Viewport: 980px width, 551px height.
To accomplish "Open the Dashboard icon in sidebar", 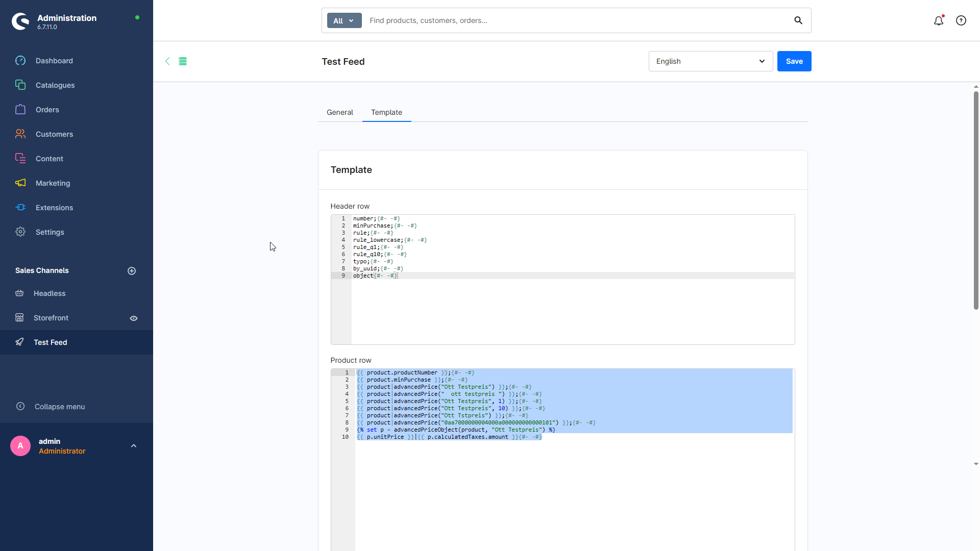I will point(20,61).
